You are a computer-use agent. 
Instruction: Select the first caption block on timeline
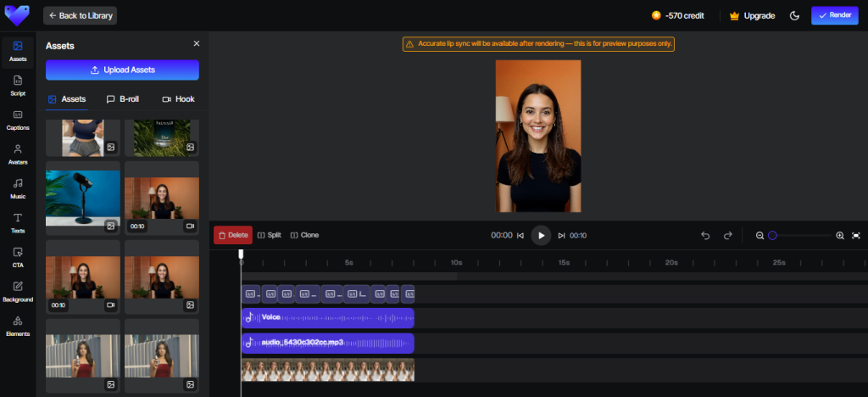(x=251, y=294)
